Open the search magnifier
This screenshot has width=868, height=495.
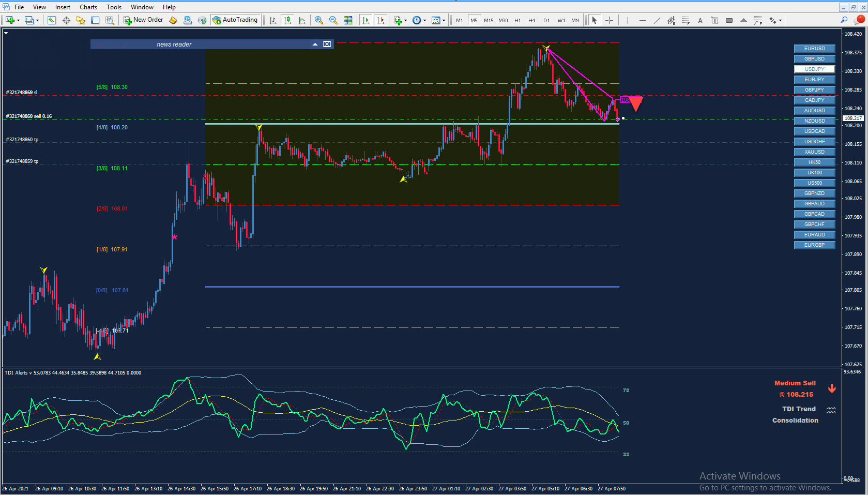(844, 20)
